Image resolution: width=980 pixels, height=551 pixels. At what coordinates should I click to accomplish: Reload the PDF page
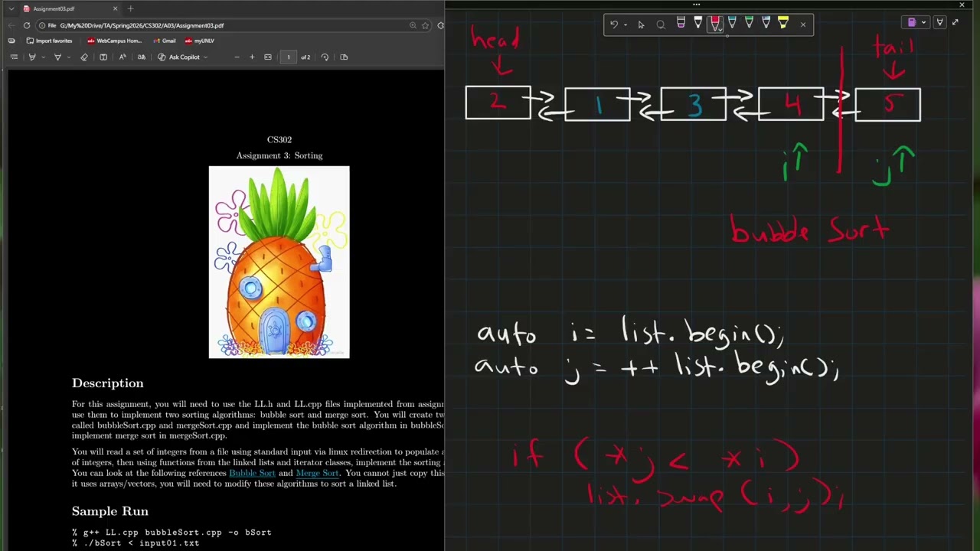(x=27, y=25)
